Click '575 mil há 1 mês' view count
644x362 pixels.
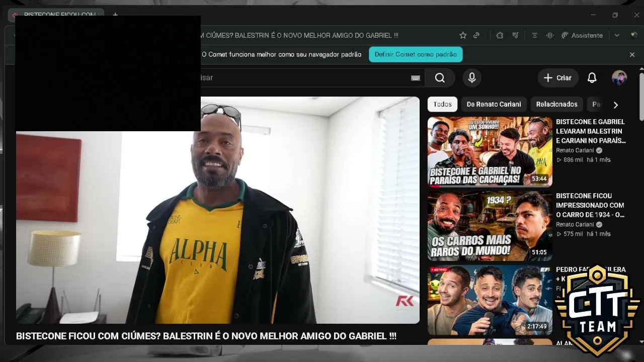point(584,234)
